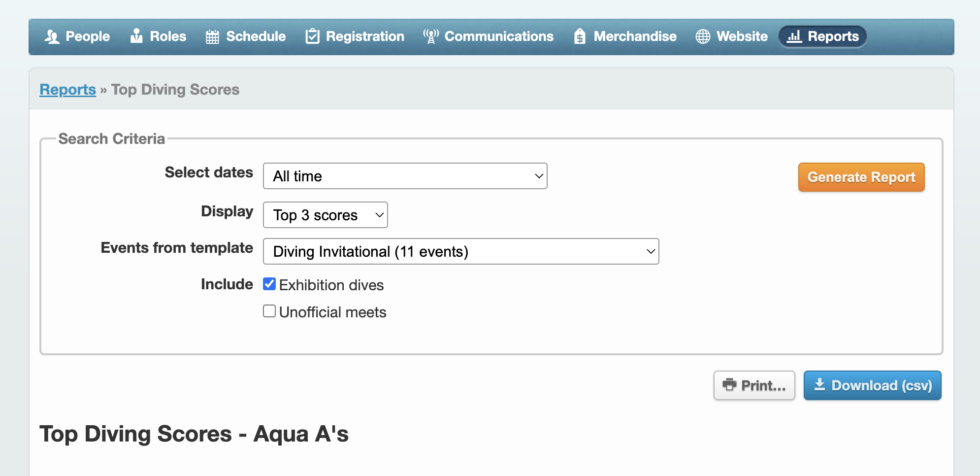Click the Merchandise price tag icon
Image resolution: width=980 pixels, height=476 pixels.
pos(580,36)
